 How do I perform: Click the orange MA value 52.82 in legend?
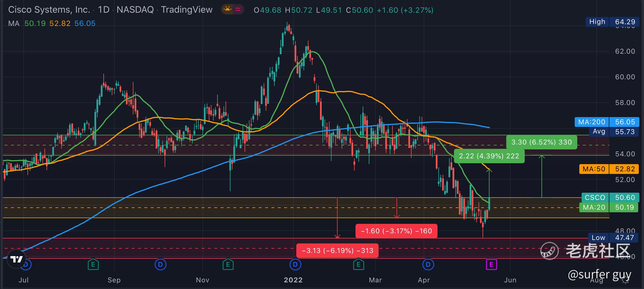coord(60,23)
